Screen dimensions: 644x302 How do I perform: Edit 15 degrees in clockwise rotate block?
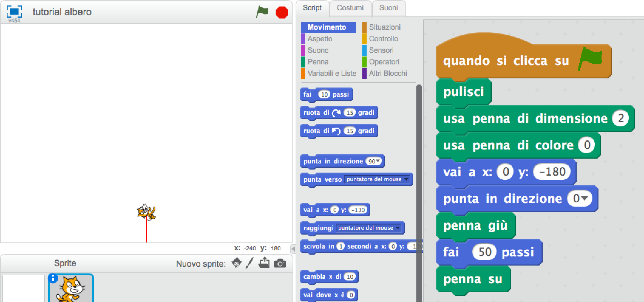pyautogui.click(x=350, y=113)
